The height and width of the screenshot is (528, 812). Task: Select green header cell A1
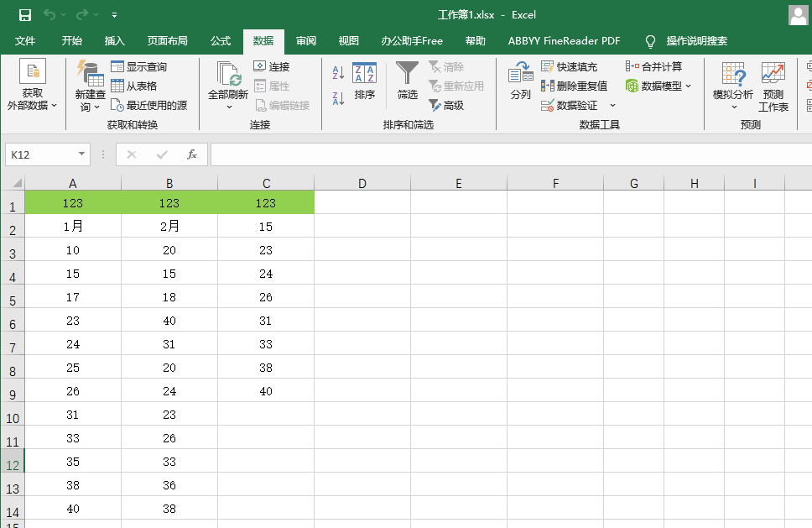[x=73, y=202]
